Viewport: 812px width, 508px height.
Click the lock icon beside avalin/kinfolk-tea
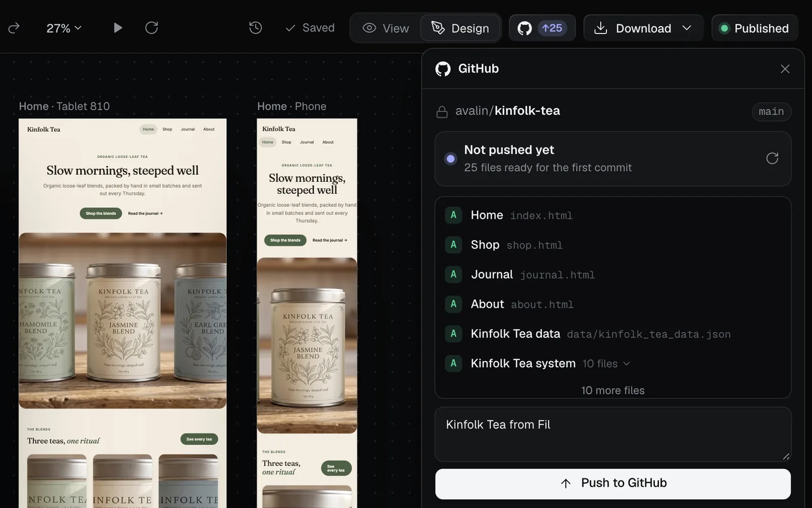[x=442, y=112]
